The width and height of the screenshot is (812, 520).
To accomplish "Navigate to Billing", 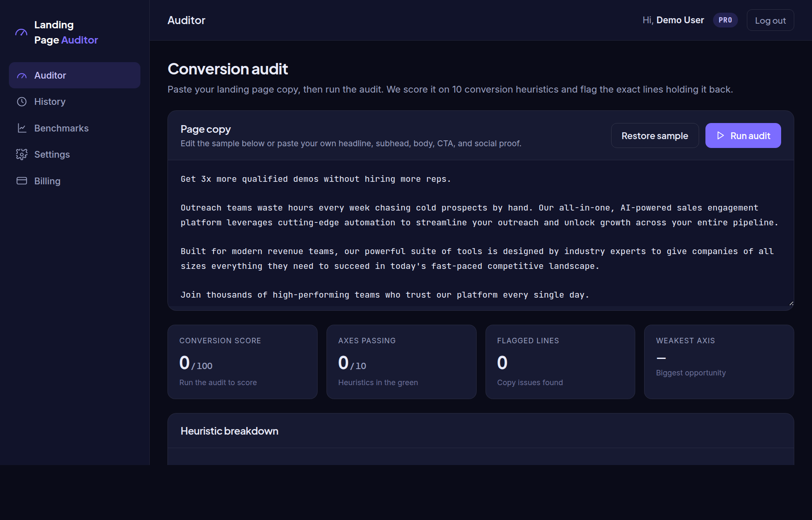I will coord(74,181).
